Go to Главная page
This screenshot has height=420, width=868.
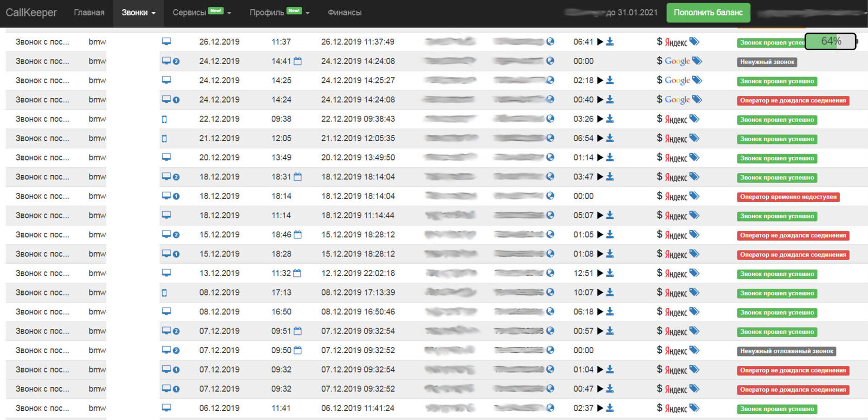(89, 13)
